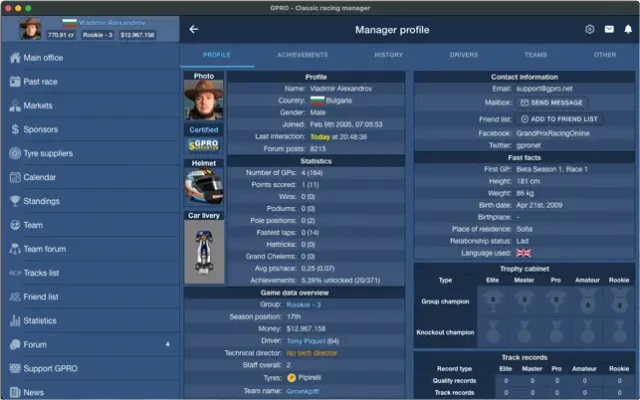Click Master group champion trophy
This screenshot has width=640, height=400.
524,301
